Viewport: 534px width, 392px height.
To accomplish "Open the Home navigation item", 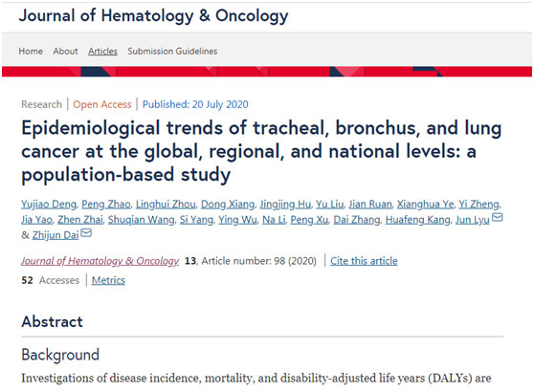I will coord(31,51).
